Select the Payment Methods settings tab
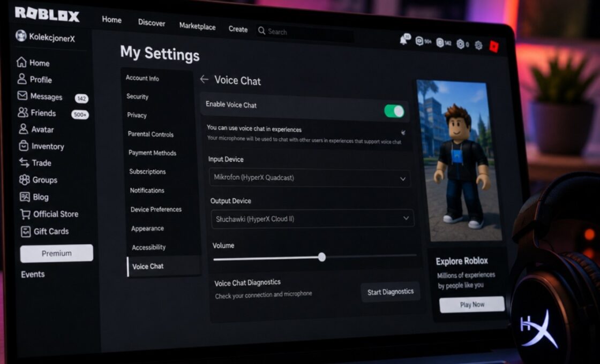Screen dimensions: 600x364 [x=152, y=153]
